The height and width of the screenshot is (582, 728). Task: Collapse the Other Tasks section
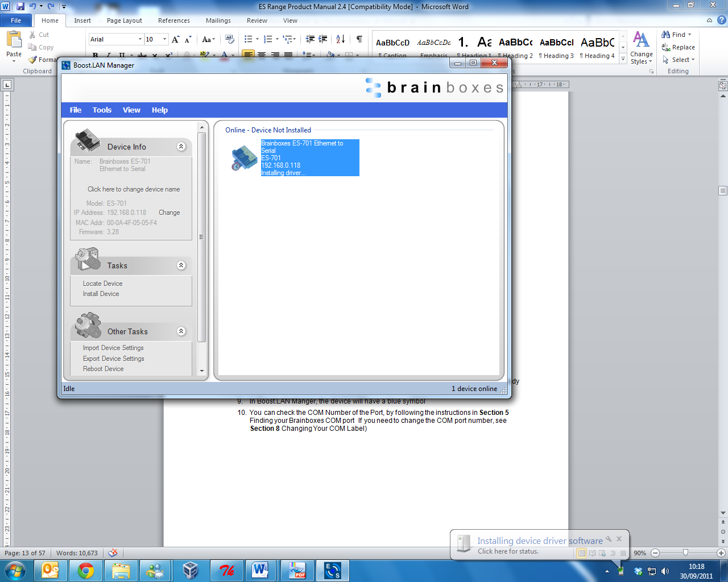pos(181,331)
